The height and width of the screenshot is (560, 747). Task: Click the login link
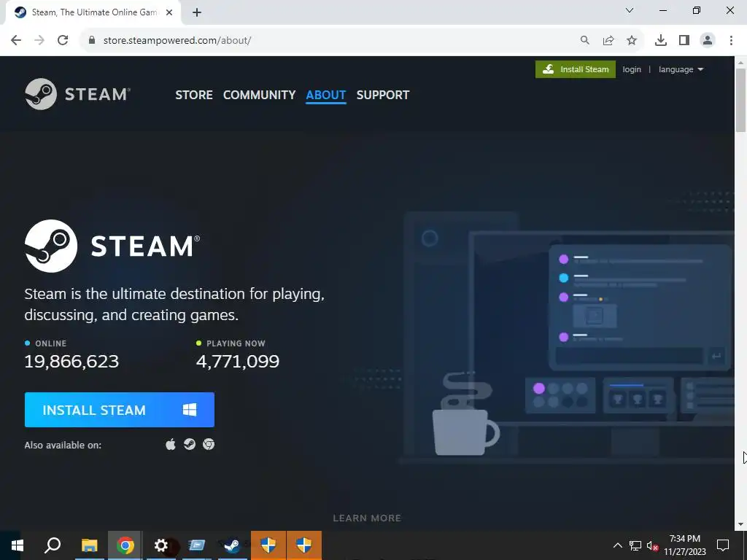tap(632, 69)
